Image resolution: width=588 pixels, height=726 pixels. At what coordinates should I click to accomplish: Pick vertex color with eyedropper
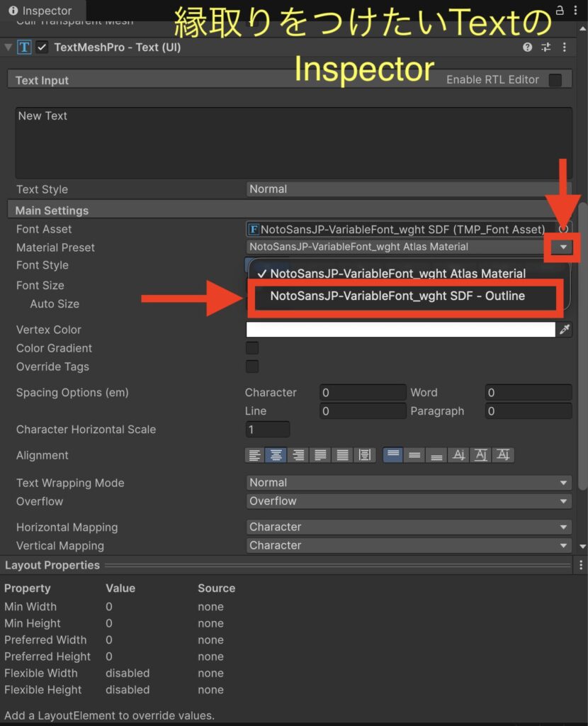(x=565, y=330)
